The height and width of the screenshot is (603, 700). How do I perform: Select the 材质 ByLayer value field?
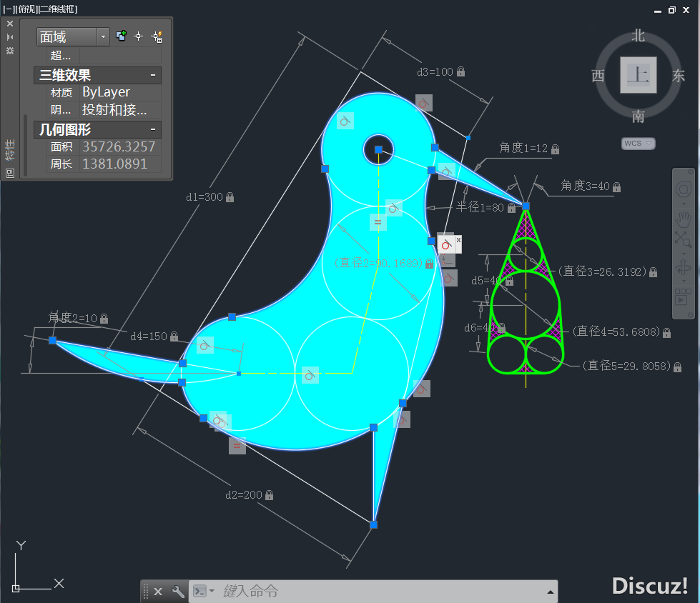tap(120, 92)
